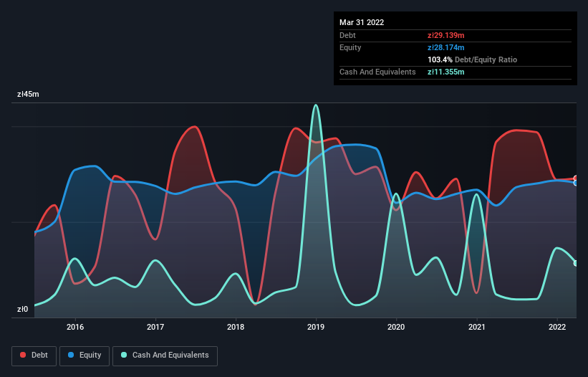Image resolution: width=588 pixels, height=377 pixels.
Task: Click the 2017 x-axis label
Action: tap(155, 327)
